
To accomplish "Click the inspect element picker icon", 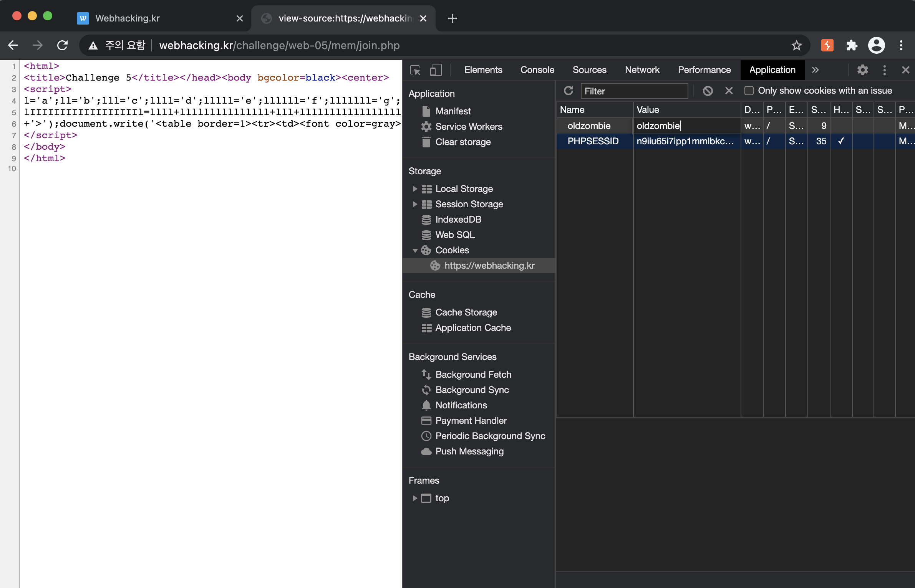I will click(415, 70).
